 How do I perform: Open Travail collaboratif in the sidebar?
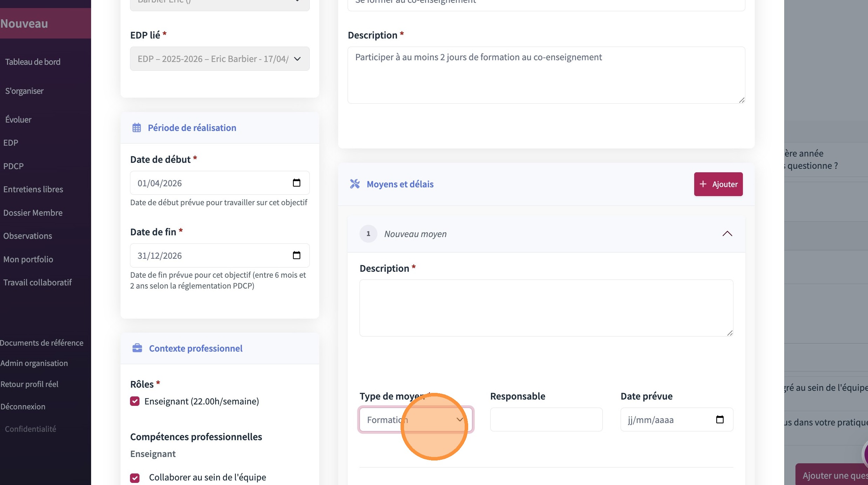coord(37,283)
